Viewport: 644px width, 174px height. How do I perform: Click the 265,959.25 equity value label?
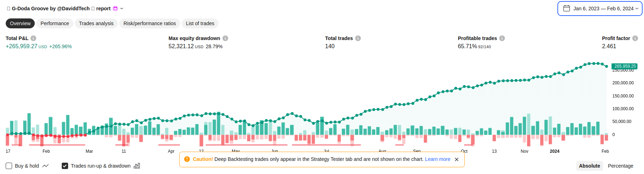coord(625,66)
